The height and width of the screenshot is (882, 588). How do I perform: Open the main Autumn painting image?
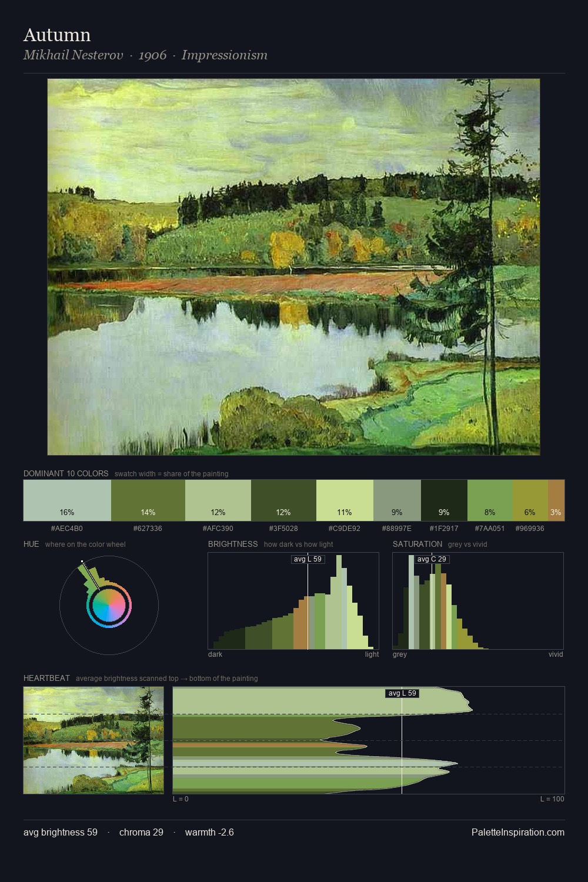(x=293, y=267)
